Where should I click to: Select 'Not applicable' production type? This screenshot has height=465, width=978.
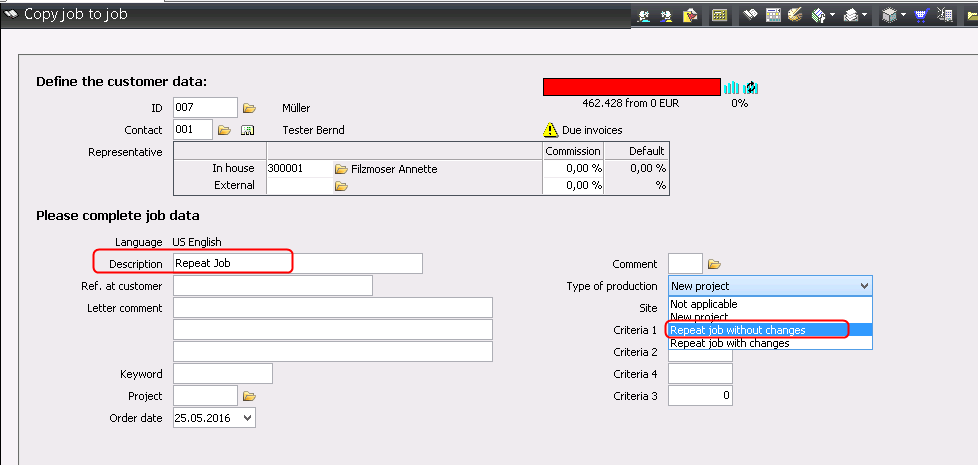704,304
